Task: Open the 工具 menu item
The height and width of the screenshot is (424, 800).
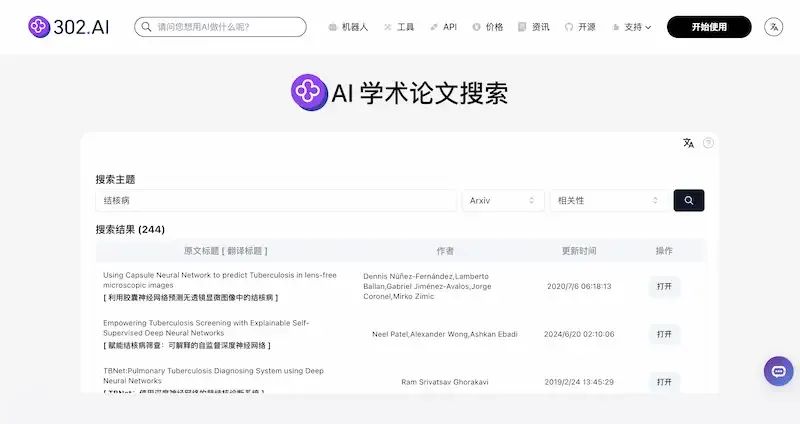Action: point(399,27)
